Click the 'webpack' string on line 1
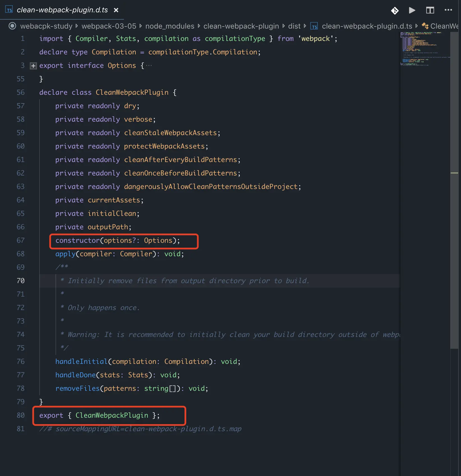 point(315,39)
